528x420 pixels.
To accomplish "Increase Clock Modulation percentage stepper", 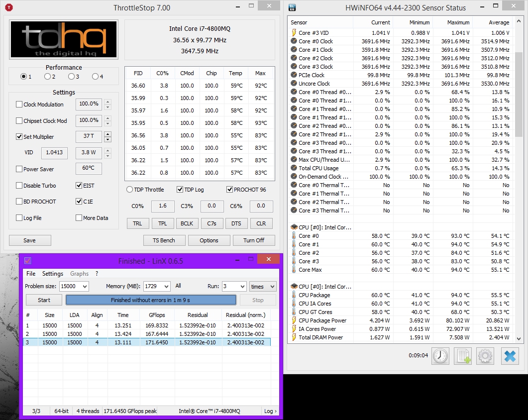I will (x=108, y=102).
